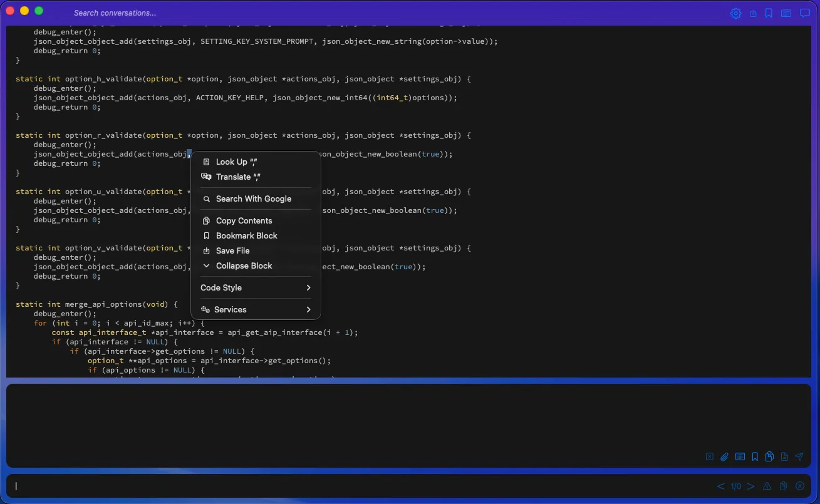This screenshot has height=504, width=820.
Task: Click the warning triangle in the prompt bar
Action: [767, 486]
